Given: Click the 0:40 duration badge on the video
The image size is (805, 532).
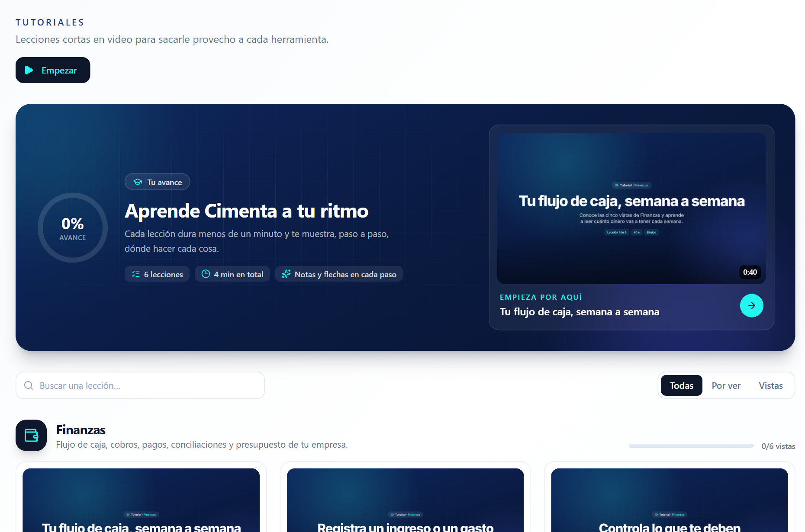Looking at the screenshot, I should click(750, 272).
